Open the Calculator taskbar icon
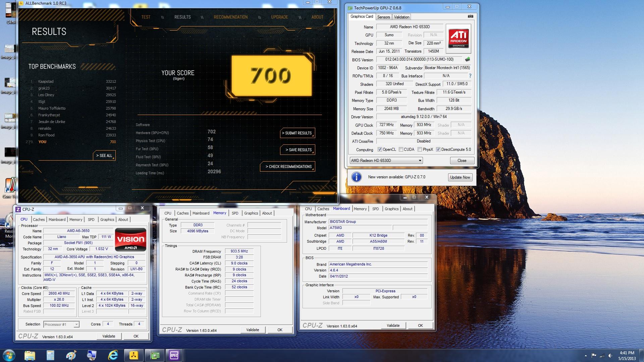This screenshot has height=362, width=644. [x=50, y=355]
